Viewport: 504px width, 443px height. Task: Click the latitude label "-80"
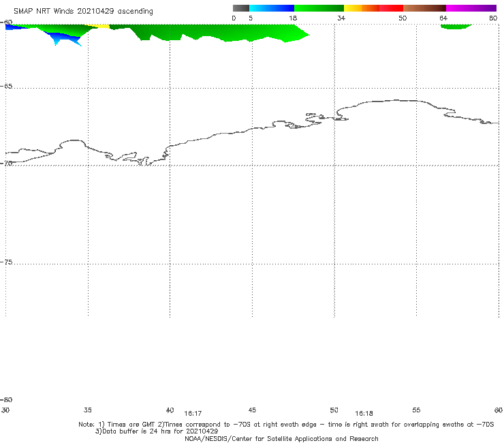pyautogui.click(x=6, y=399)
